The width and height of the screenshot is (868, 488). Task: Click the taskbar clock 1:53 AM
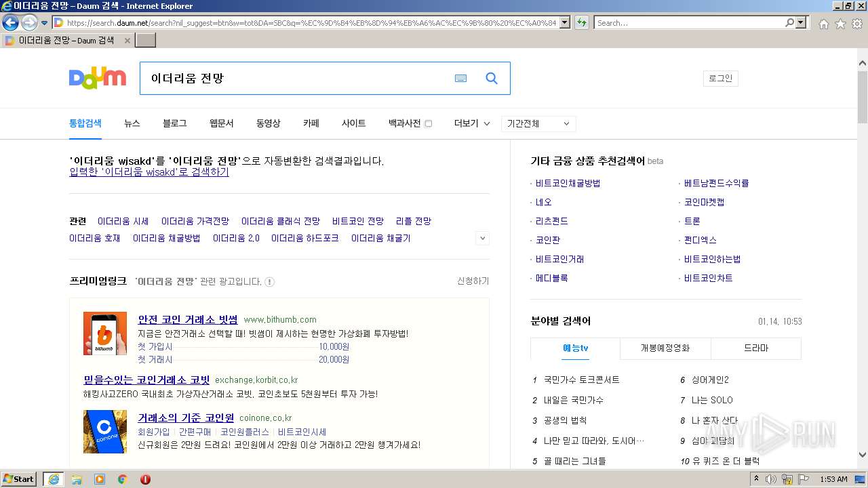tap(833, 479)
